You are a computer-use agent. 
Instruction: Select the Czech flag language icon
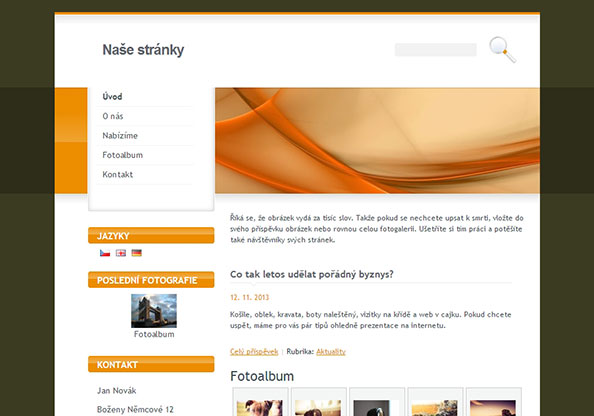[x=105, y=253]
